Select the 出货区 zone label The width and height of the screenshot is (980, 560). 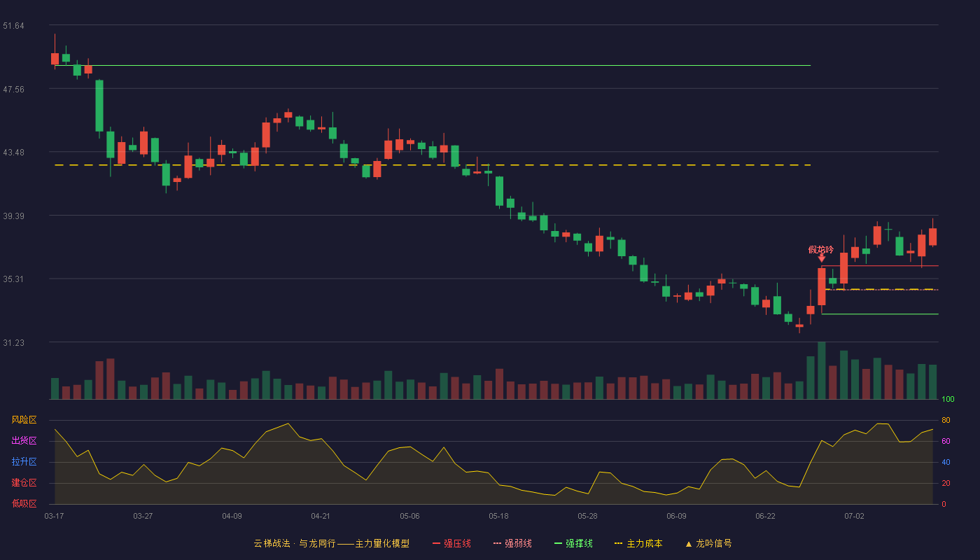pos(24,441)
